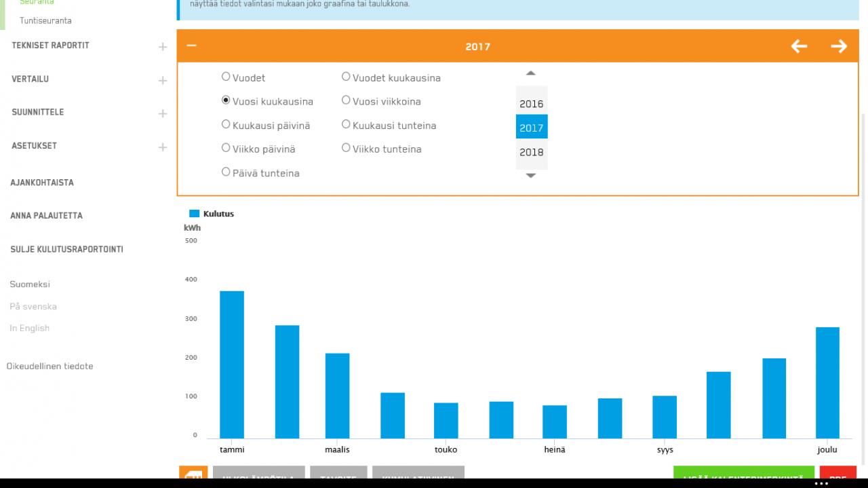The width and height of the screenshot is (868, 488).
Task: Click Sulje kulutusraportointi in the sidebar
Action: [66, 249]
